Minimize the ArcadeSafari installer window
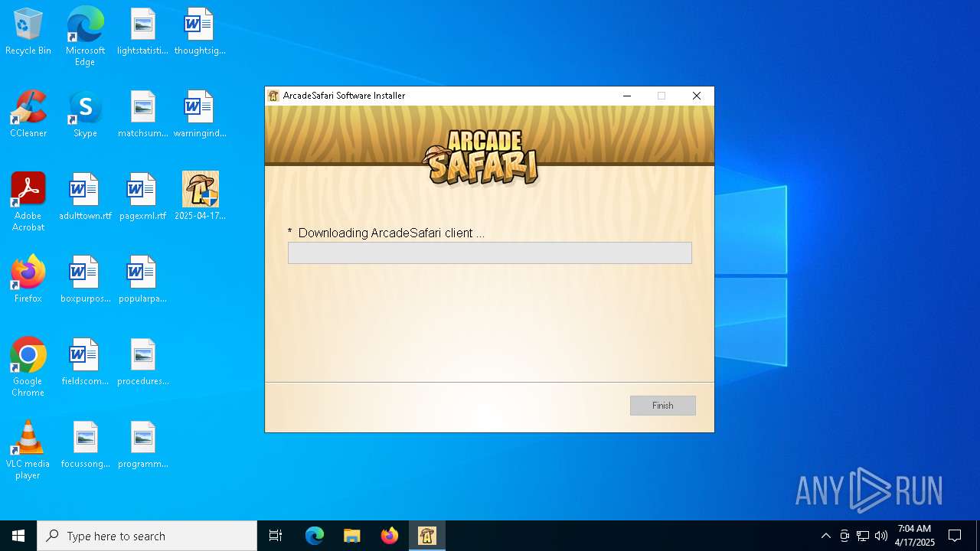The width and height of the screenshot is (980, 551). coord(627,96)
